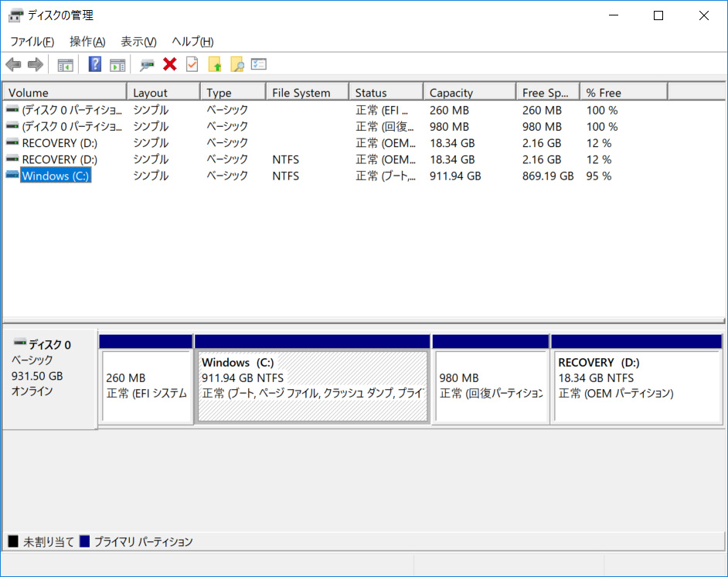The width and height of the screenshot is (728, 577).
Task: Click the navy プライマリ パーティション legend swatch
Action: (x=84, y=541)
